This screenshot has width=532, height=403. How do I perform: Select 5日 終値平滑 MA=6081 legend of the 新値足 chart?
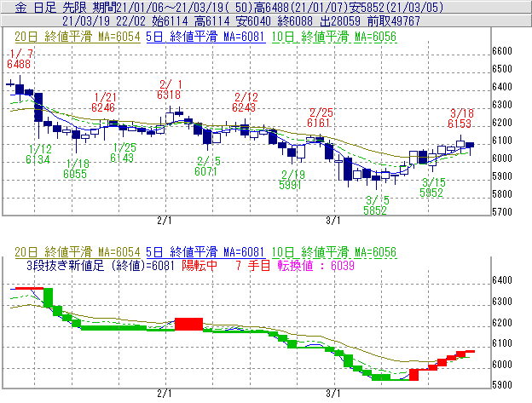[205, 252]
